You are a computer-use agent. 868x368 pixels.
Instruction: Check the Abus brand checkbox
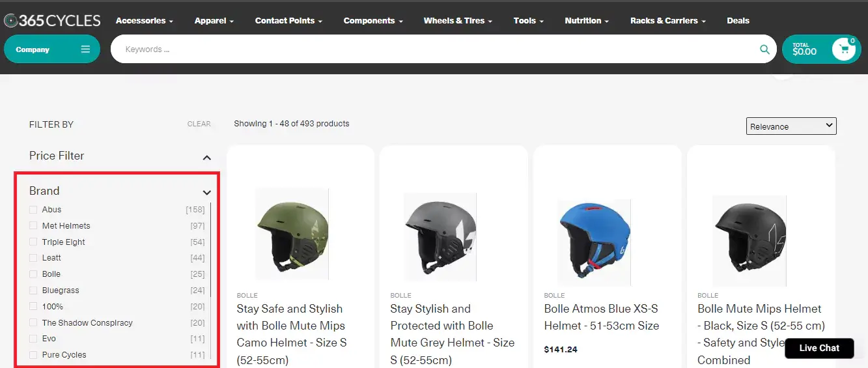point(33,210)
